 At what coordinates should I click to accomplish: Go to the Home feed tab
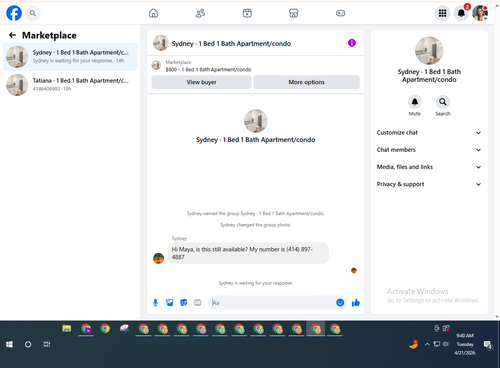[x=153, y=13]
